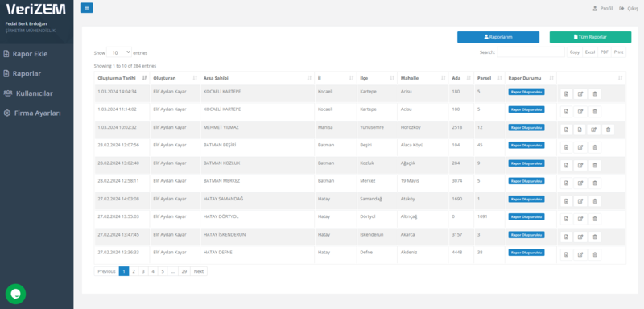Delete the BATMAN KOZLUK report

pos(595,166)
